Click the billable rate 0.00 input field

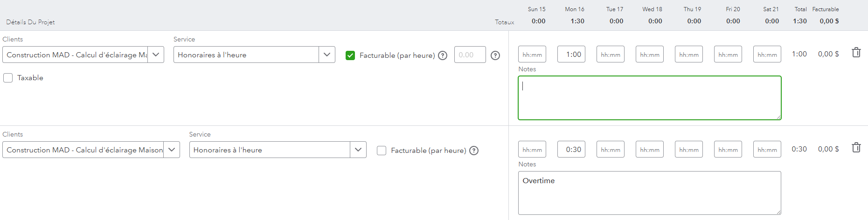point(470,55)
